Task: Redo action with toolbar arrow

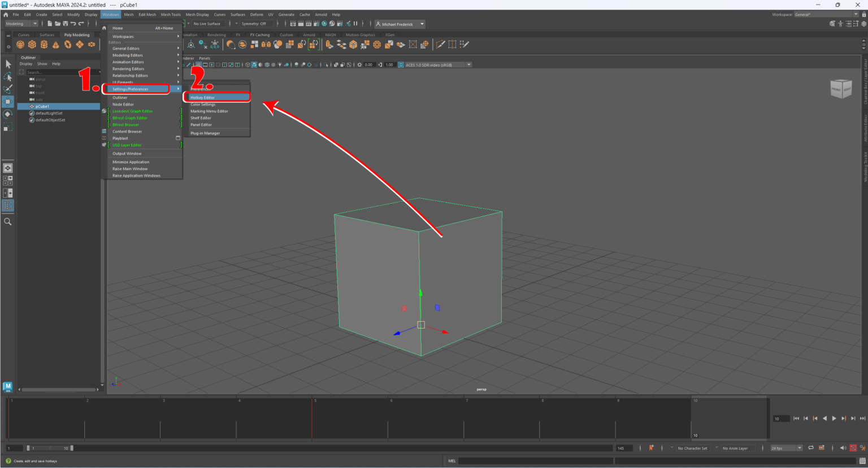Action: [x=81, y=24]
